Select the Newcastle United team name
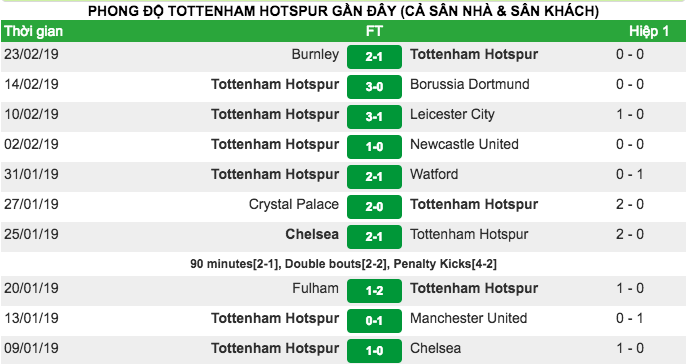The image size is (688, 364). [464, 144]
